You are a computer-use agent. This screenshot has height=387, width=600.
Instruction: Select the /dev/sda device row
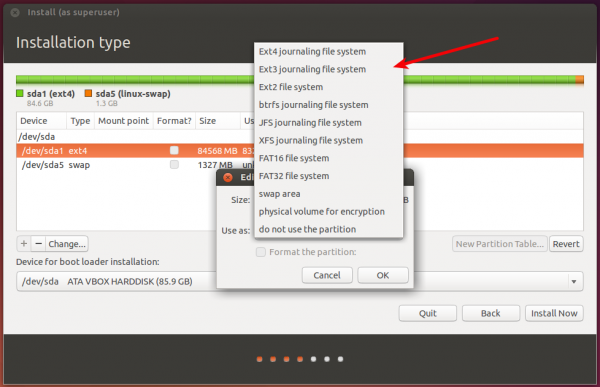click(x=300, y=137)
